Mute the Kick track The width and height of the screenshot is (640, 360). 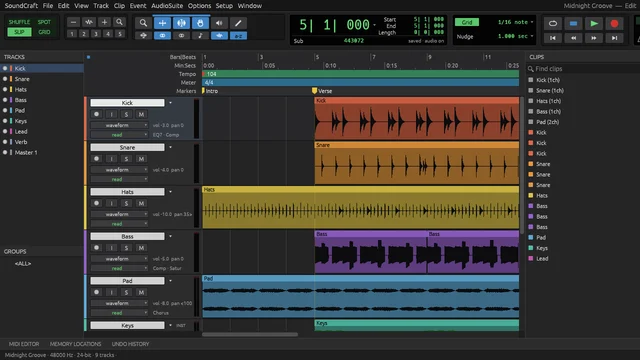point(141,114)
